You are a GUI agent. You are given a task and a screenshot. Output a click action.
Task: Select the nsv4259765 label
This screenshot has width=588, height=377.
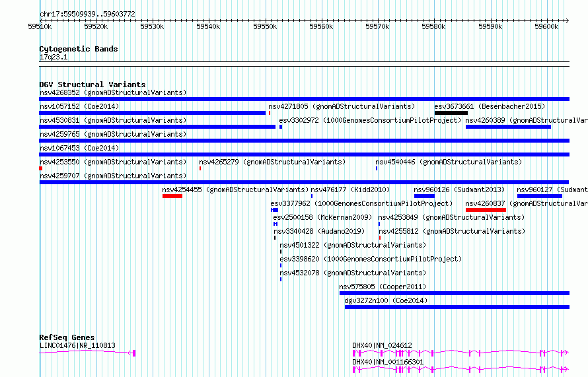(x=113, y=134)
